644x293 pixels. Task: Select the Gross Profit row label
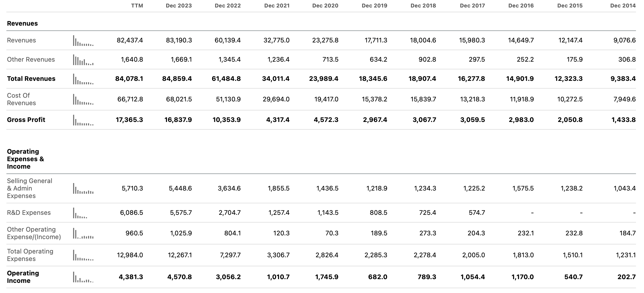(26, 120)
